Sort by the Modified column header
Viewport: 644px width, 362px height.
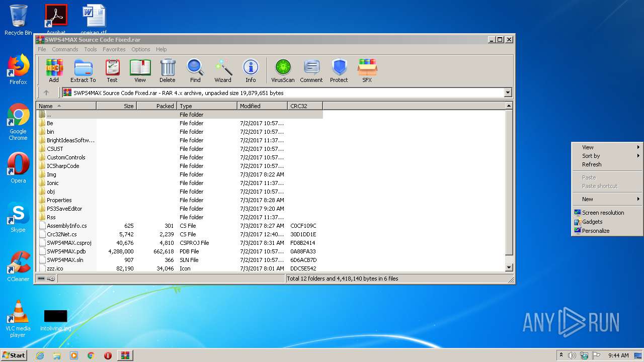pyautogui.click(x=262, y=106)
